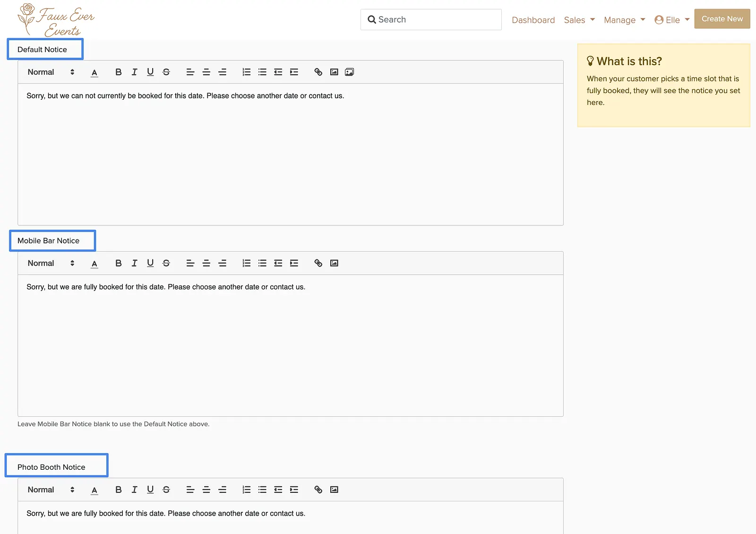Expand the Sales menu
The image size is (756, 534).
579,20
